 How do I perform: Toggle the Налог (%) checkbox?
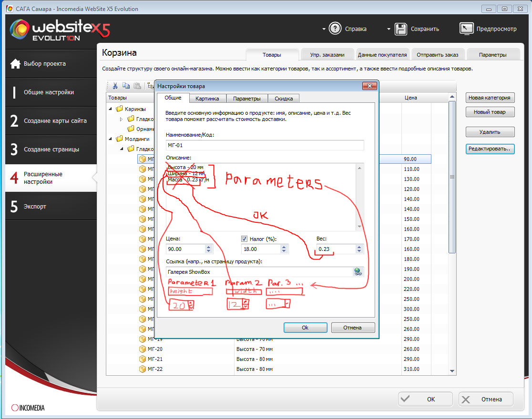tap(244, 239)
